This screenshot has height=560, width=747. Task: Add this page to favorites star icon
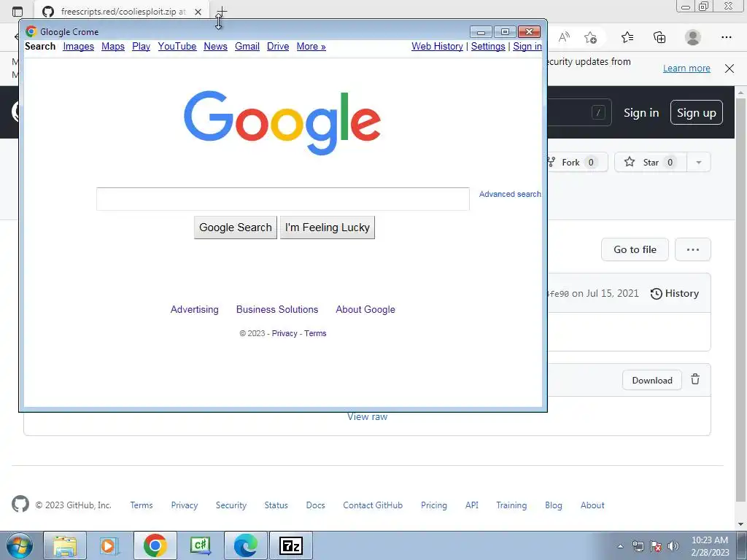(x=591, y=37)
